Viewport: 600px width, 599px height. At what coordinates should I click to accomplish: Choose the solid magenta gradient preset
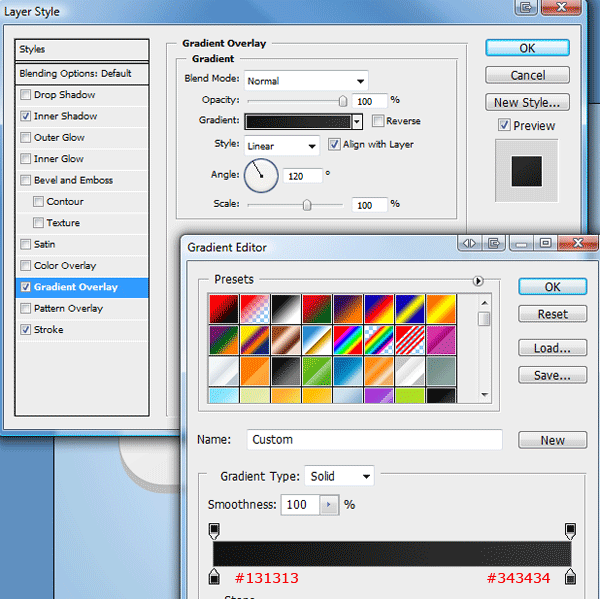tap(441, 340)
